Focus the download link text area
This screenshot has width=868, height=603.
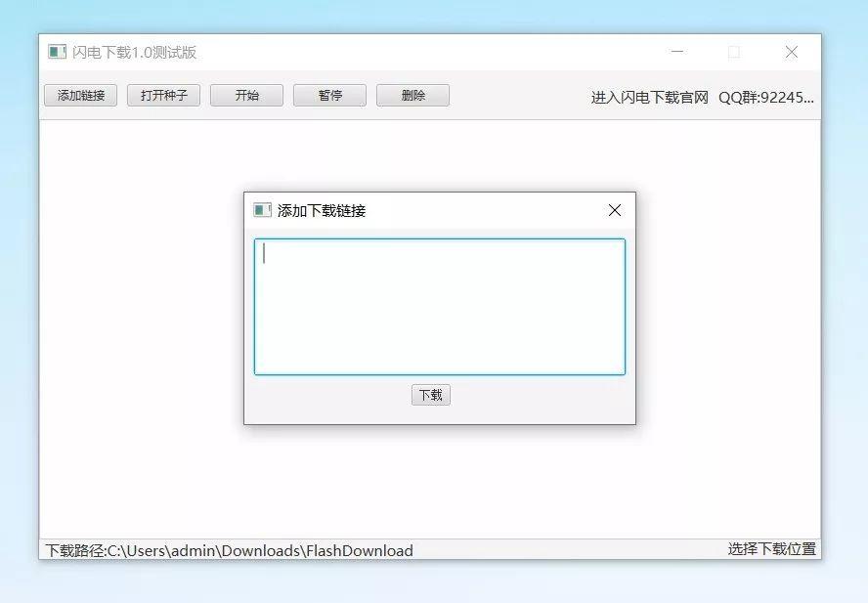click(x=440, y=307)
